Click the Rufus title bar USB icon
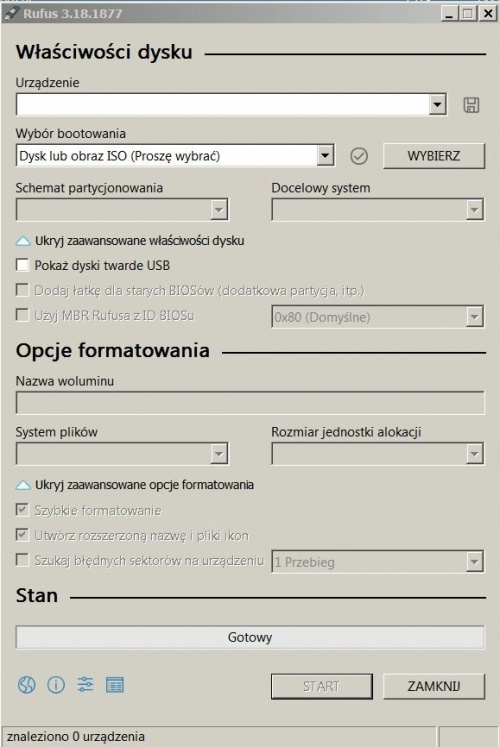This screenshot has width=500, height=747. coord(10,13)
